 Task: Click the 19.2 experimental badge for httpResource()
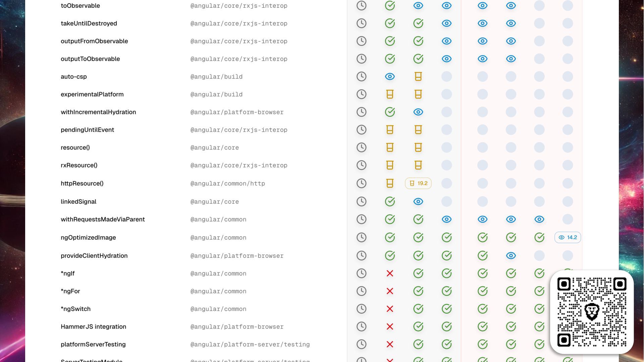pos(418,183)
